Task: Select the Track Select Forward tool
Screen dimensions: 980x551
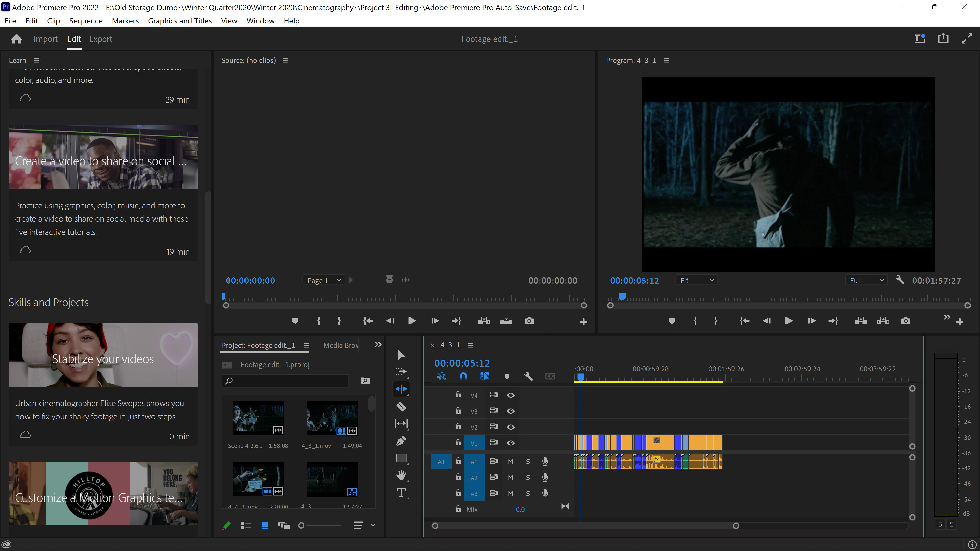Action: coord(401,371)
